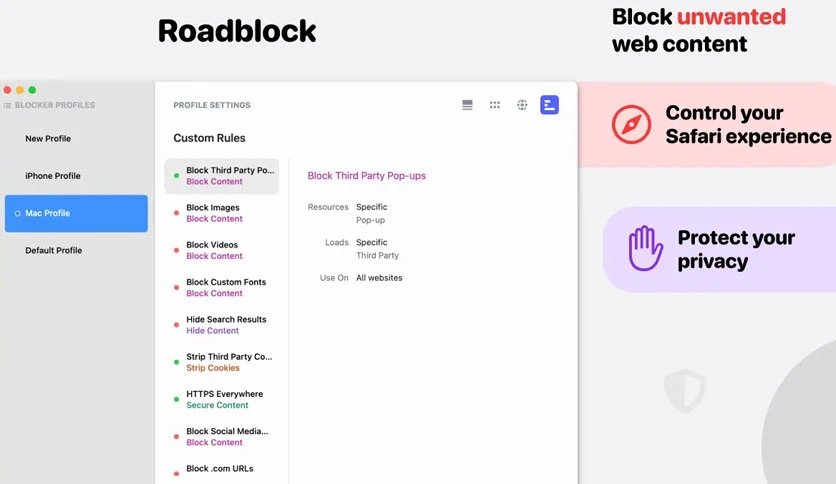Open the Block Videos rule
The height and width of the screenshot is (484, 836).
pos(222,251)
